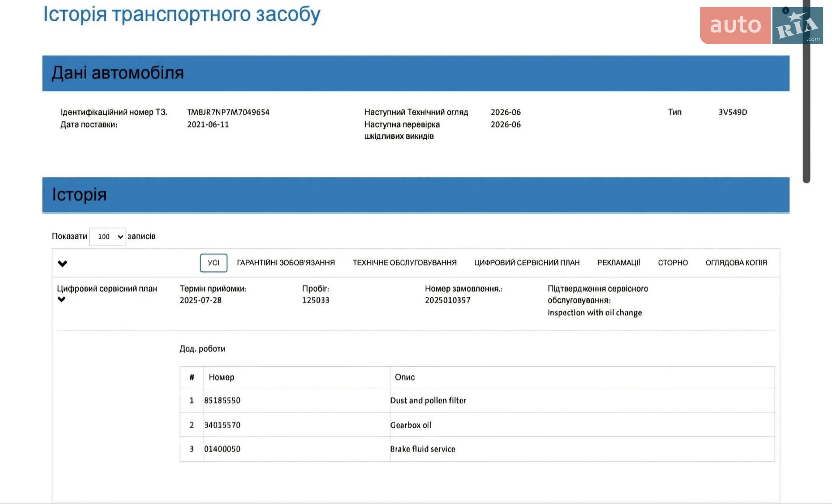Click the mileage value 125033
The image size is (832, 504).
click(x=316, y=300)
